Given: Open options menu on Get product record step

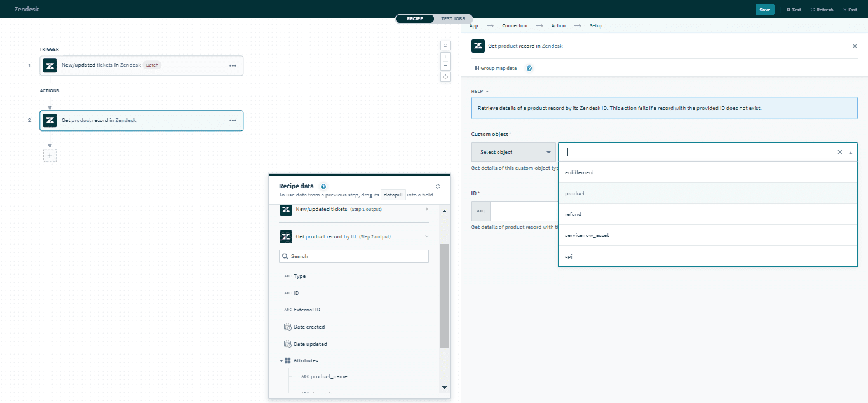Looking at the screenshot, I should point(234,120).
